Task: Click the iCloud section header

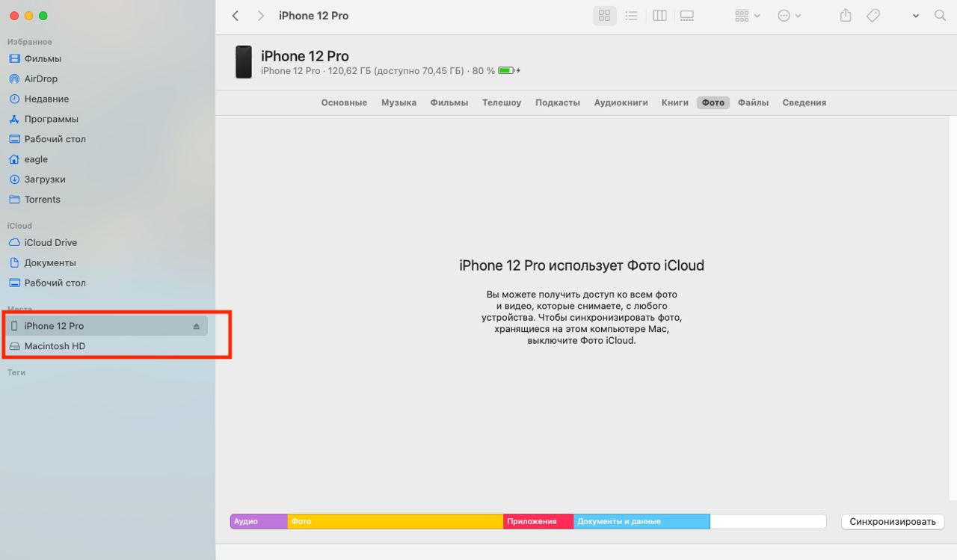Action: click(19, 226)
